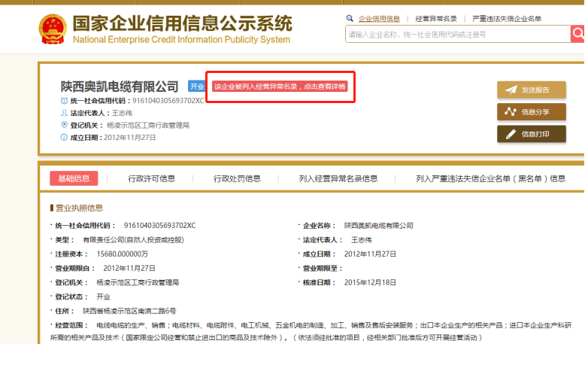Screen dimensions: 588x368
Task: Click the 信息打印 button
Action: tap(532, 134)
